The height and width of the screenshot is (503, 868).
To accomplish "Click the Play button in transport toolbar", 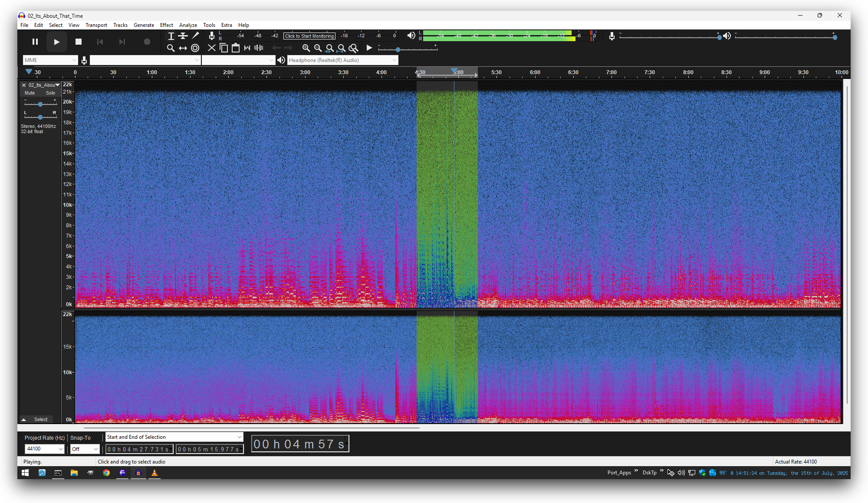I will click(56, 42).
